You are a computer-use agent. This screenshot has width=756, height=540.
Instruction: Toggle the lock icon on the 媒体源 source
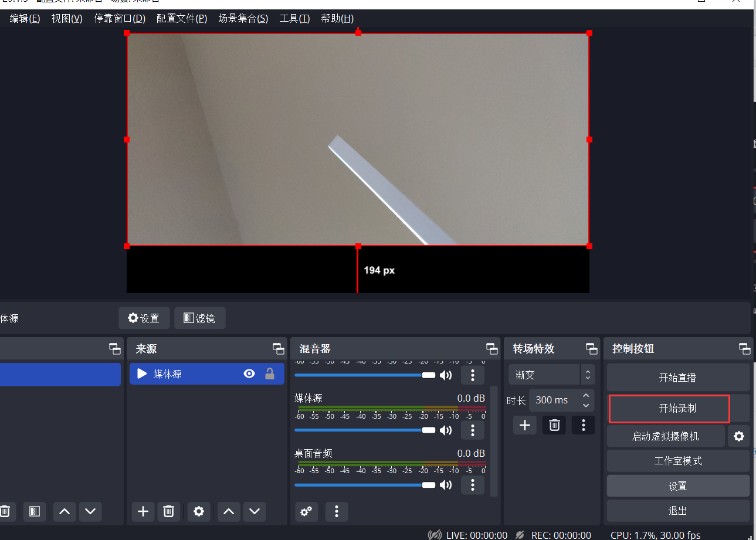coord(270,373)
